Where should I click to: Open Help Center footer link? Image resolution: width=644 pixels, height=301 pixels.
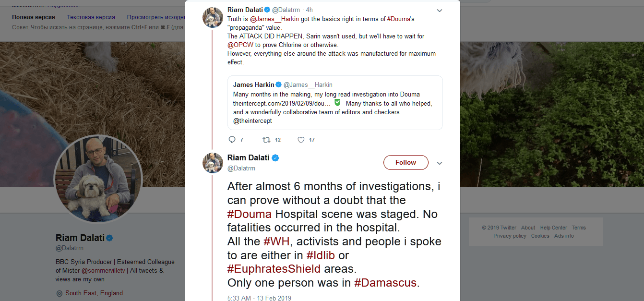click(553, 228)
